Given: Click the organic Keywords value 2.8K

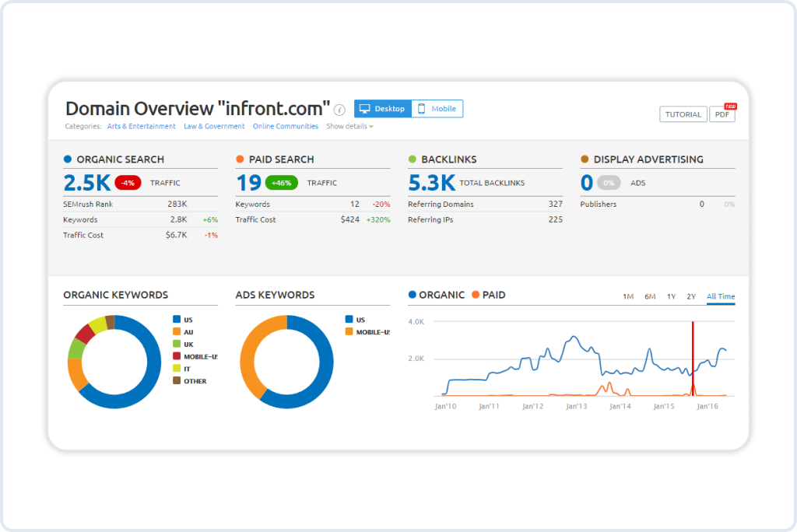Looking at the screenshot, I should tap(178, 219).
